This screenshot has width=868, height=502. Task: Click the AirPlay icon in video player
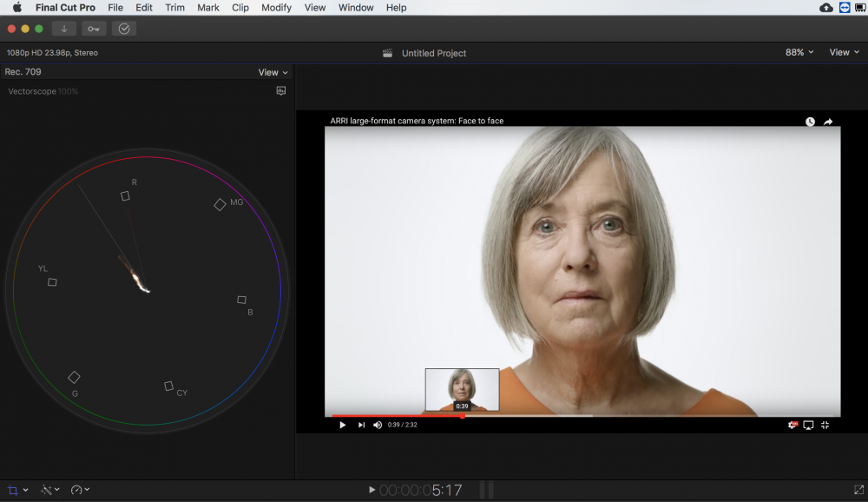tap(808, 425)
